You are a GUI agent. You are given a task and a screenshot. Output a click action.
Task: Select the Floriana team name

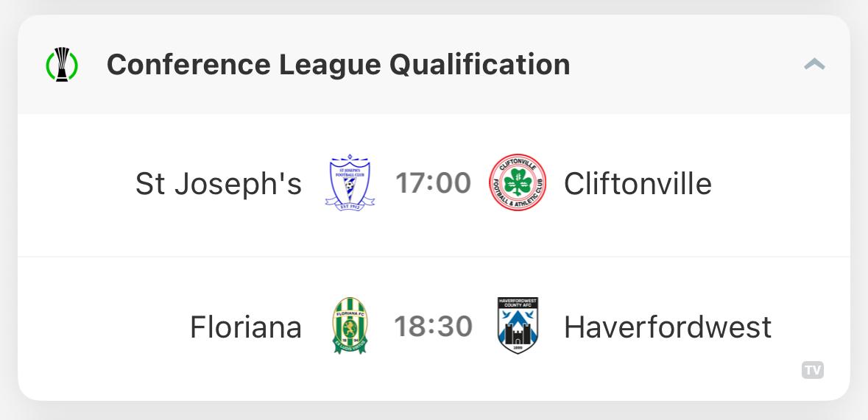[x=246, y=327]
